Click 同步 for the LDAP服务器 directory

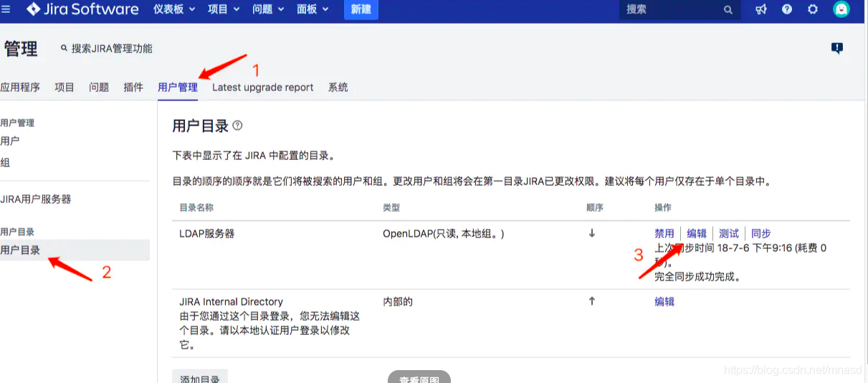click(761, 233)
